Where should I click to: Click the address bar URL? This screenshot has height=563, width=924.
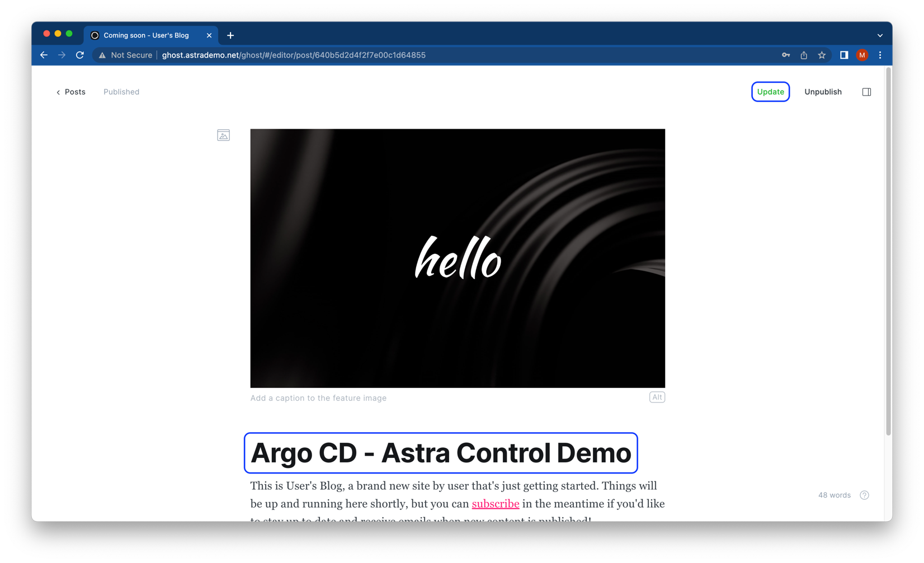point(294,55)
